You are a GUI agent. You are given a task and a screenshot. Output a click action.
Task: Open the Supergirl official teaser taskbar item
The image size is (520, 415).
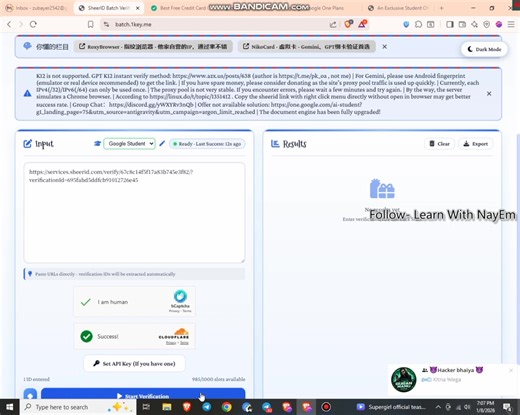tap(392, 407)
